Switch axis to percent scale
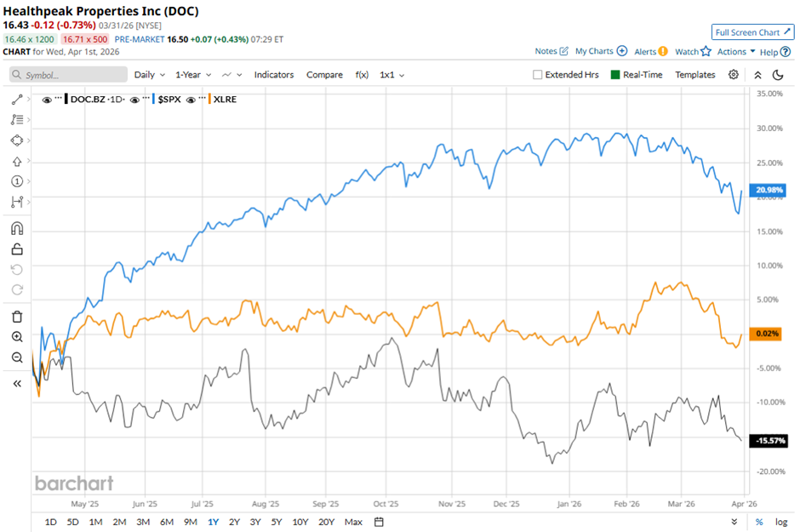The width and height of the screenshot is (800, 532). (x=759, y=522)
